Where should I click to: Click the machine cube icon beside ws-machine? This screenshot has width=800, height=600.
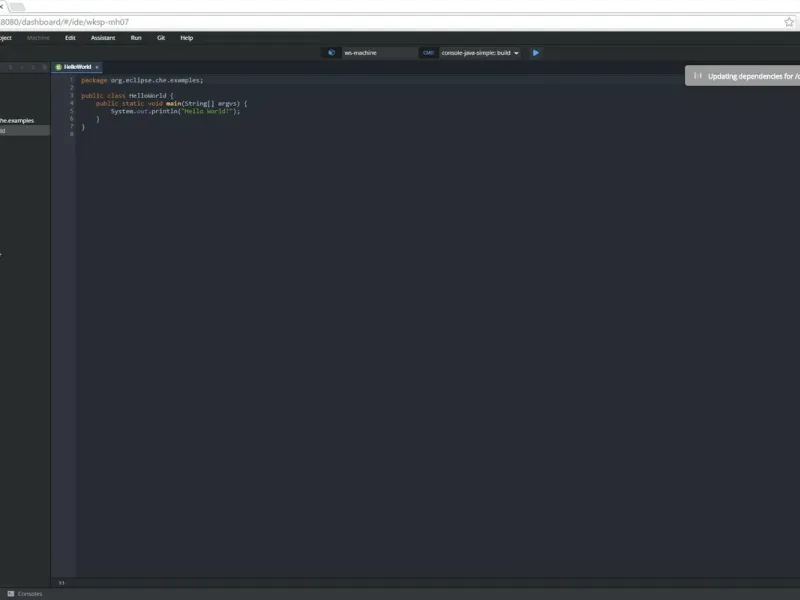pos(332,53)
